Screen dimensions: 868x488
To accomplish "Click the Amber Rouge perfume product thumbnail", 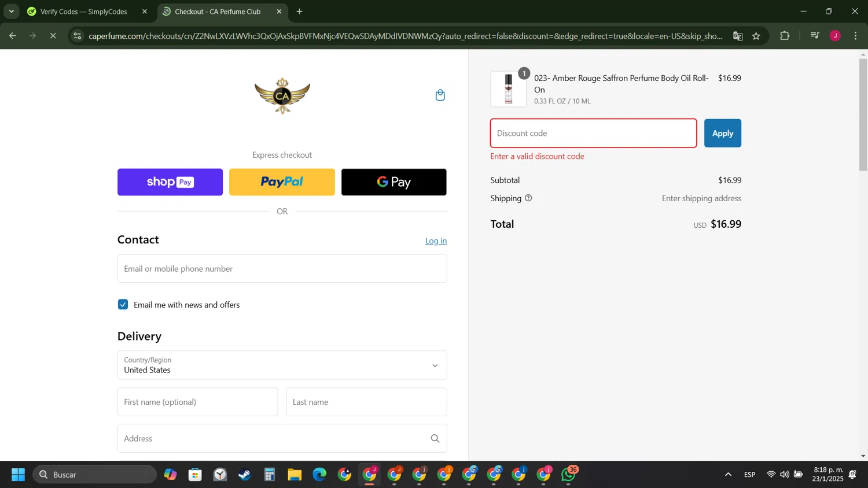I will tap(509, 89).
